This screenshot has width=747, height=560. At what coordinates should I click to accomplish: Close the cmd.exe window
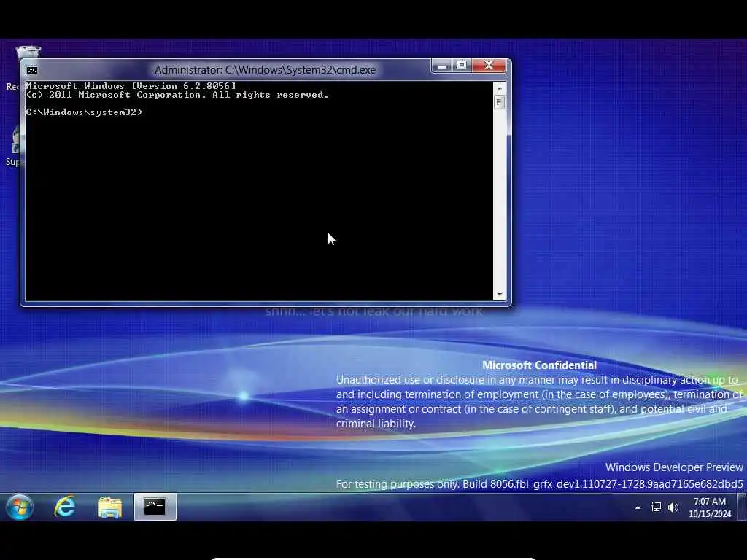[489, 66]
